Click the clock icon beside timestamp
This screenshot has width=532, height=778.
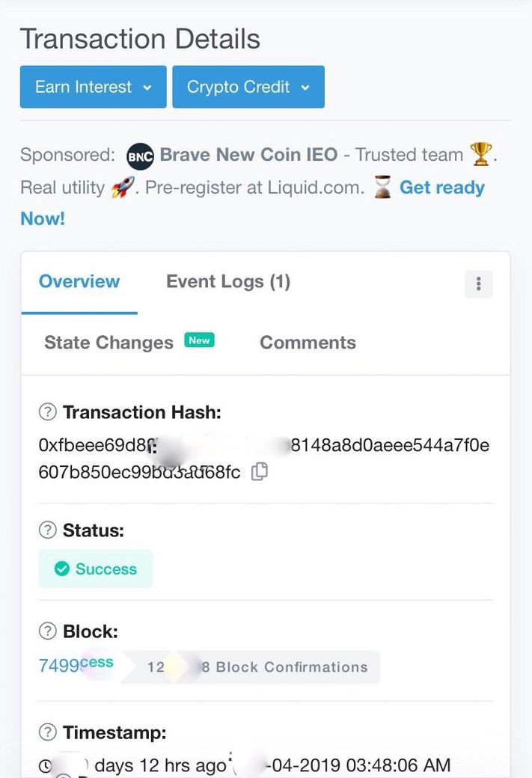click(x=46, y=767)
